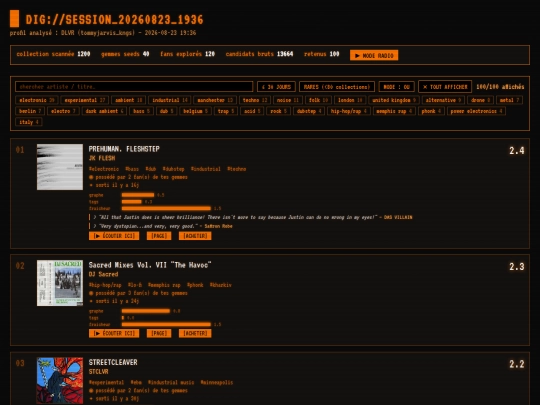This screenshot has height=405, width=540.
Task: Enable the bass tag filter
Action: click(x=141, y=111)
